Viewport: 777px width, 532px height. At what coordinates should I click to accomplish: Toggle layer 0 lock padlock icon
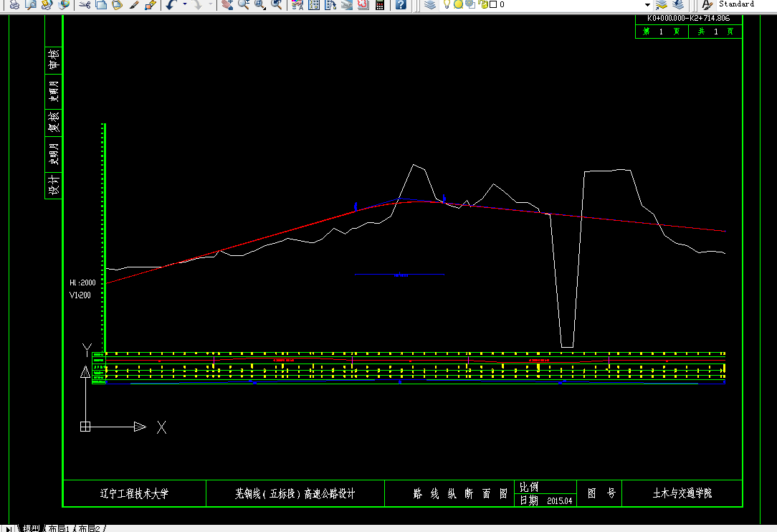(x=483, y=4)
